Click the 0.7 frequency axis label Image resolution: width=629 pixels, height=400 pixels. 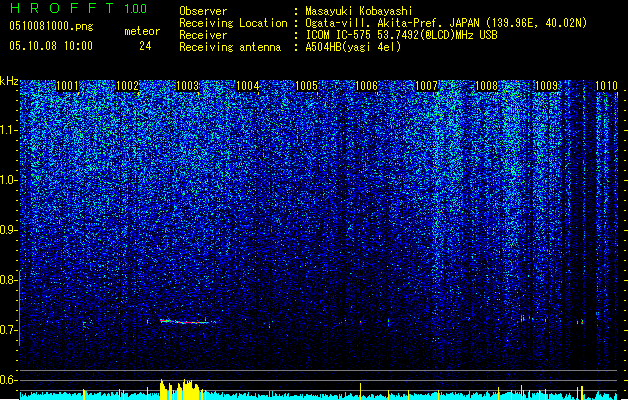(x=8, y=330)
